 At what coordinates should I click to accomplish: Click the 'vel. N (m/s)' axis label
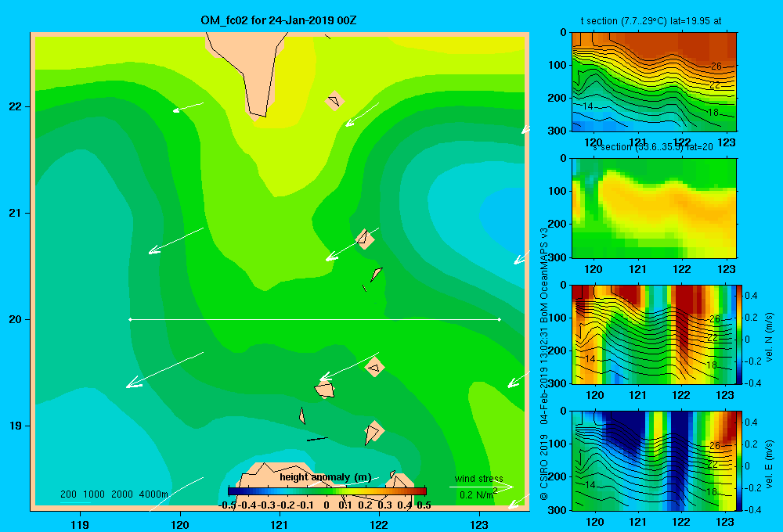coord(769,337)
